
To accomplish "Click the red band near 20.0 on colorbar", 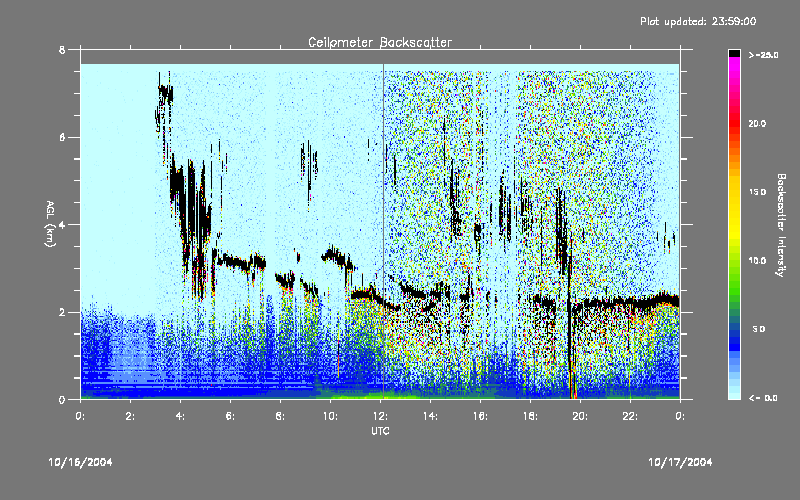I will point(734,123).
